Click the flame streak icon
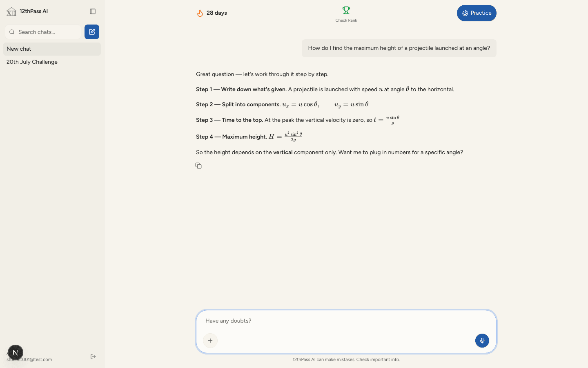 [x=200, y=13]
